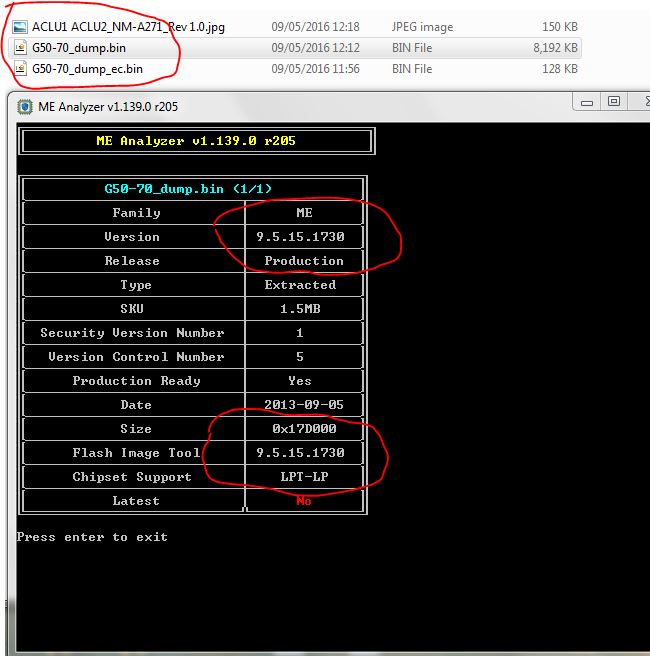
Task: Click the 128 KB size value
Action: coord(560,69)
